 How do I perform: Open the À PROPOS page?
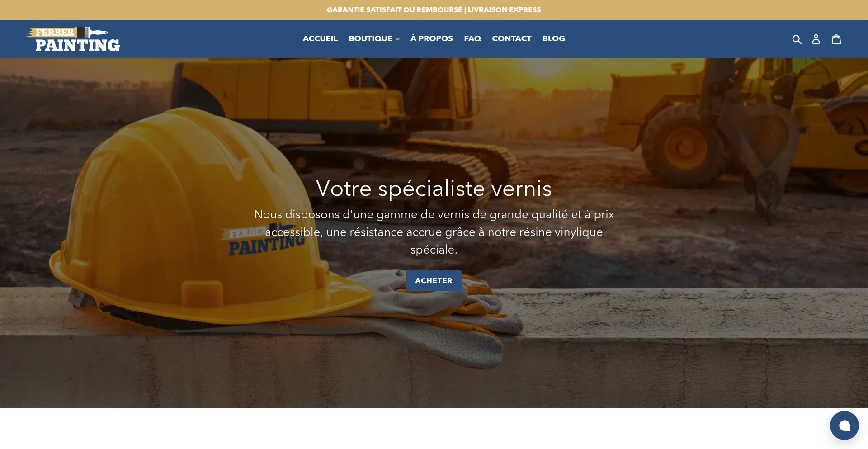coord(431,38)
